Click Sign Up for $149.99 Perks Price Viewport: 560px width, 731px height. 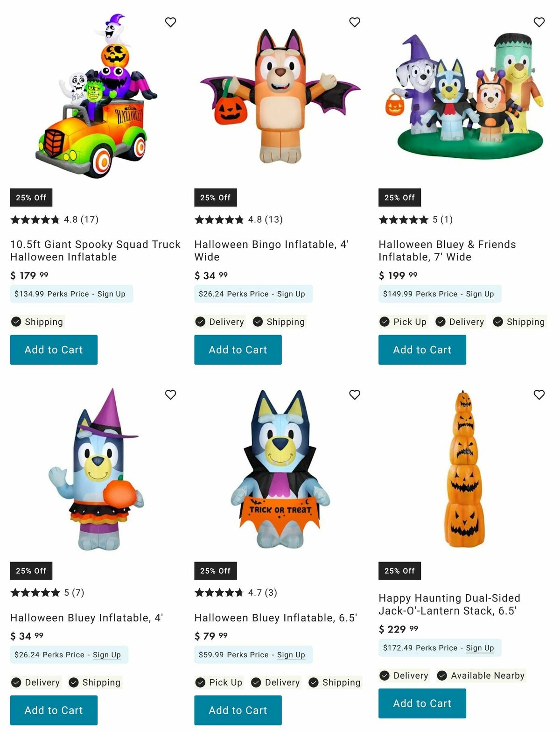pyautogui.click(x=480, y=294)
